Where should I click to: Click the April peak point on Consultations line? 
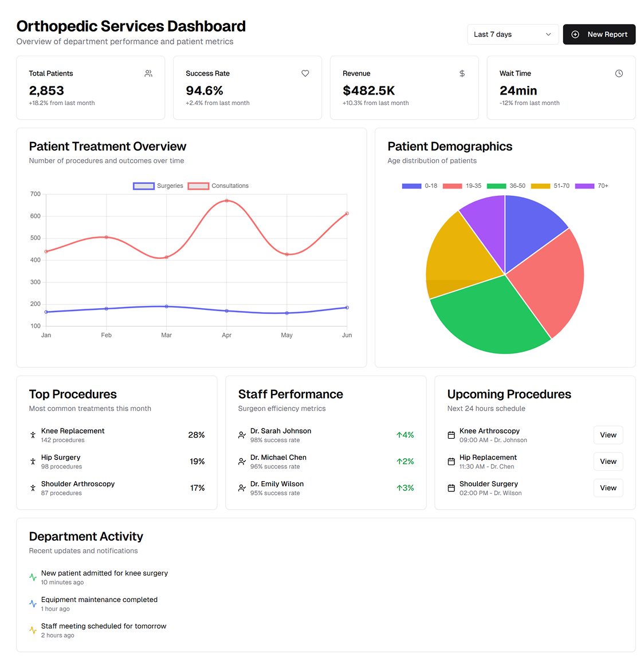point(227,201)
